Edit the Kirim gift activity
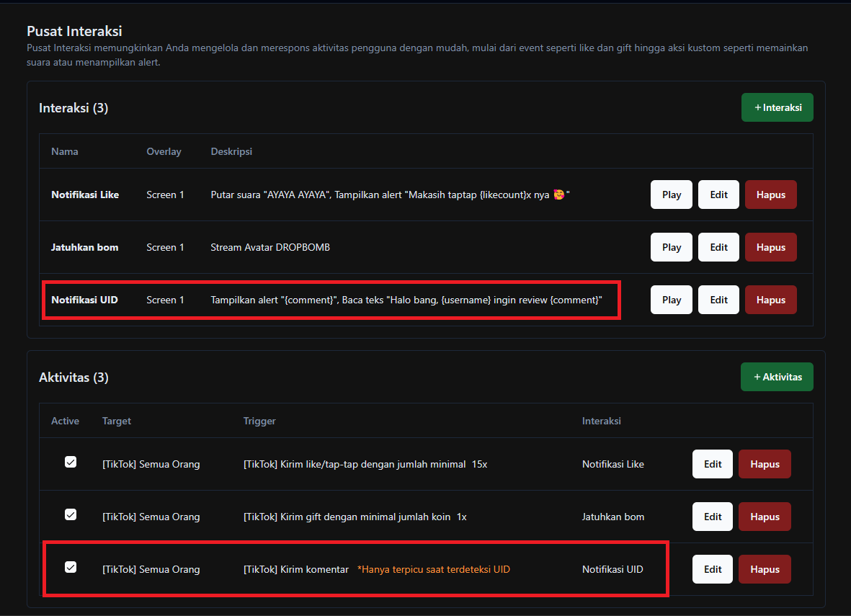Viewport: 851px width, 616px height. pos(712,517)
